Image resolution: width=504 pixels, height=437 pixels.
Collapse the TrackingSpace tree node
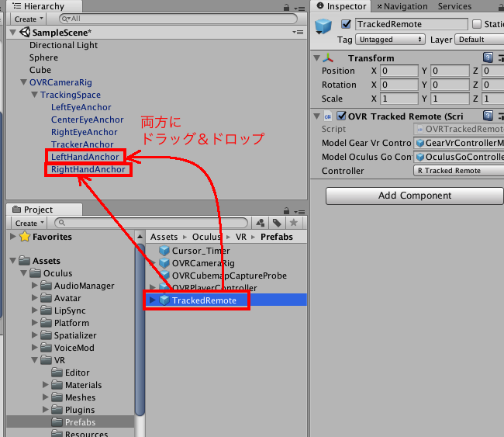click(34, 95)
